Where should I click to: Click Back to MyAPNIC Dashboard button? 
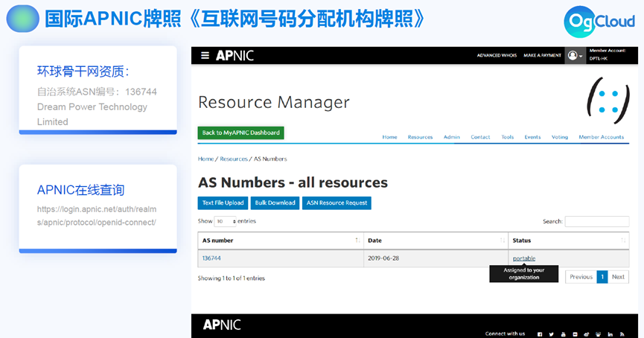[x=240, y=133]
